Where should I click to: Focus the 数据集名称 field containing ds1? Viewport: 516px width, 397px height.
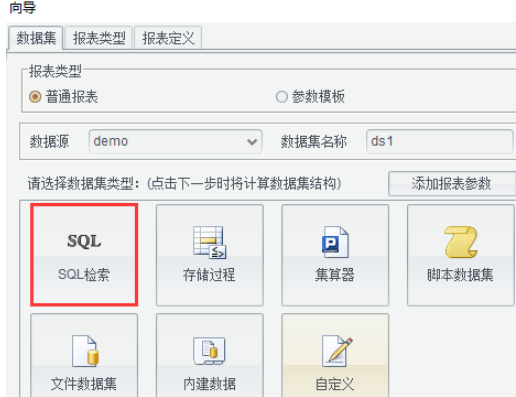(439, 142)
